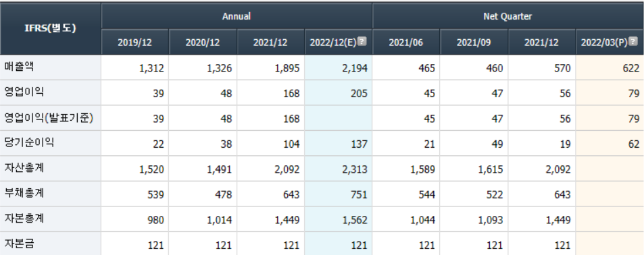The image size is (644, 255).
Task: Click 영업이익(발표기준) preliminary value 79
Action: pos(634,119)
